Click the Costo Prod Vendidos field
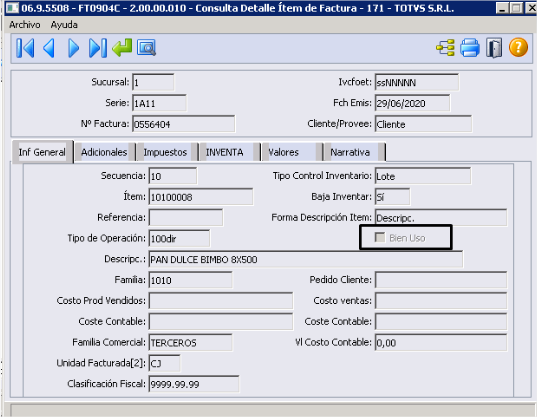 [221, 301]
